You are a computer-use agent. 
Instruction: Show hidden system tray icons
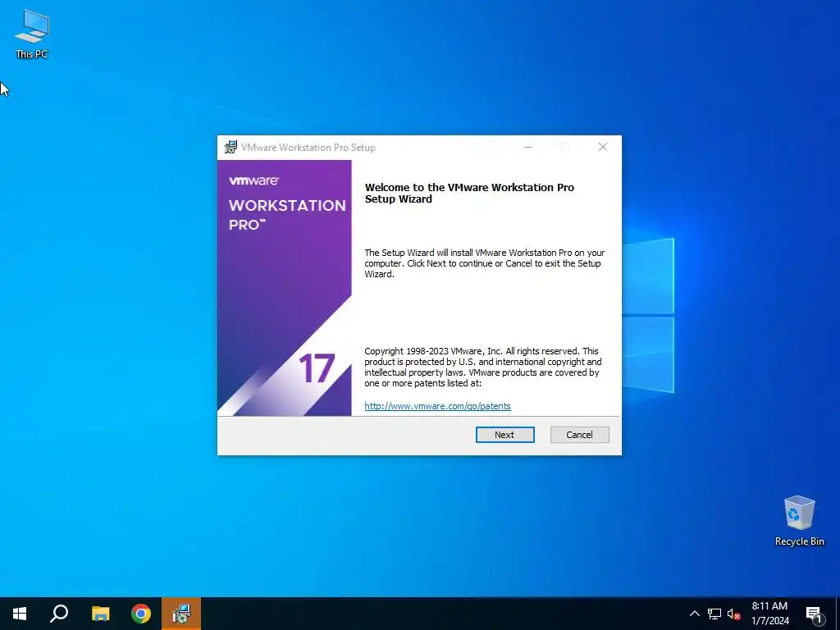(694, 614)
